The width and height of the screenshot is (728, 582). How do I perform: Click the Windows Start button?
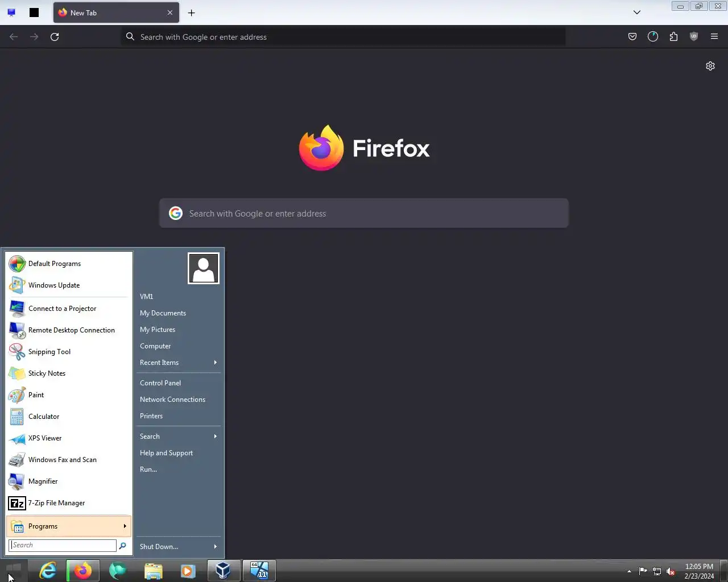click(x=13, y=570)
